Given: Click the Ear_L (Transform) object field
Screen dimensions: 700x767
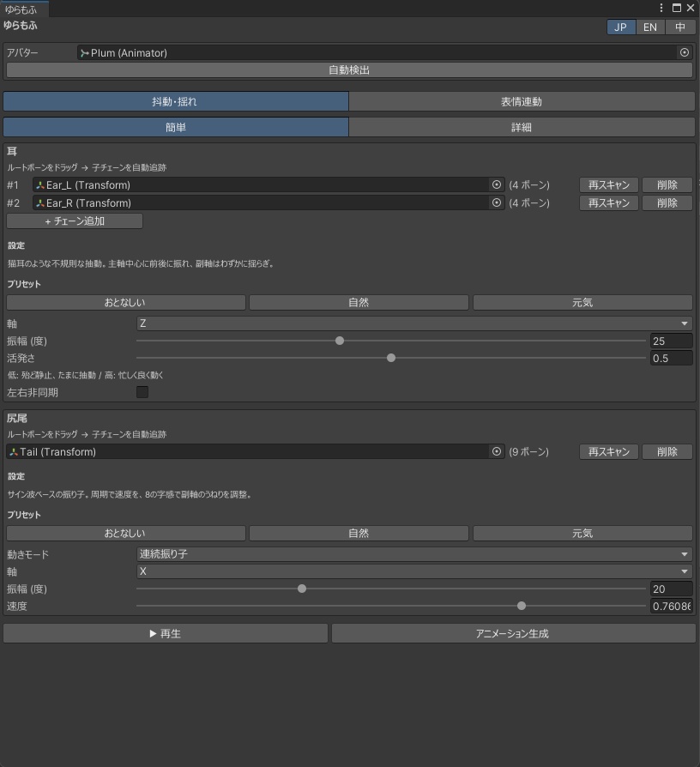Looking at the screenshot, I should (x=269, y=185).
